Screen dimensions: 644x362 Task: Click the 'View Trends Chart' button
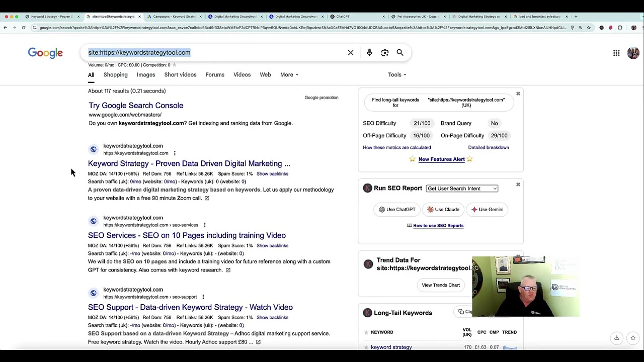441,285
